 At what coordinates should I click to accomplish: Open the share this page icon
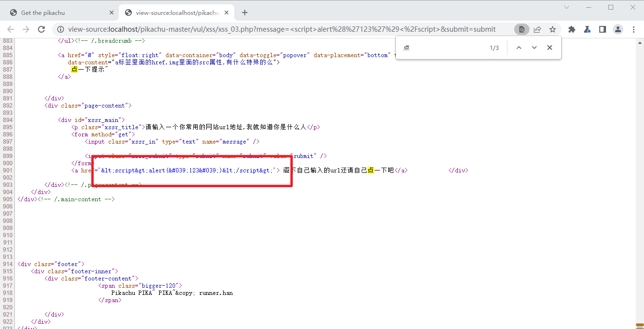pos(537,29)
